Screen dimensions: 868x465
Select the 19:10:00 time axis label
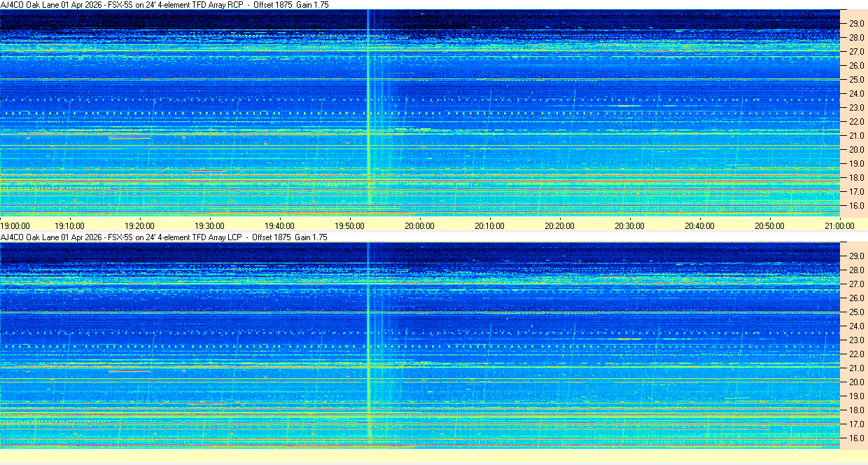coord(69,225)
